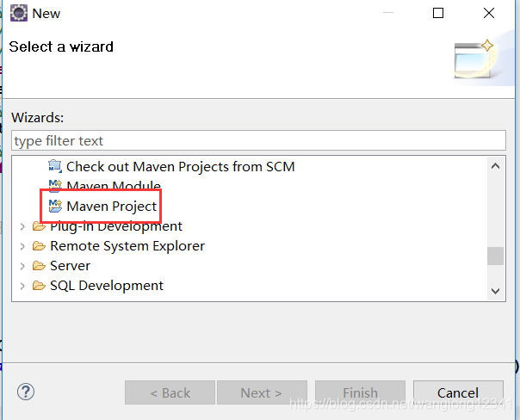520x420 pixels.
Task: Select the Plug-in Development label
Action: (x=116, y=226)
